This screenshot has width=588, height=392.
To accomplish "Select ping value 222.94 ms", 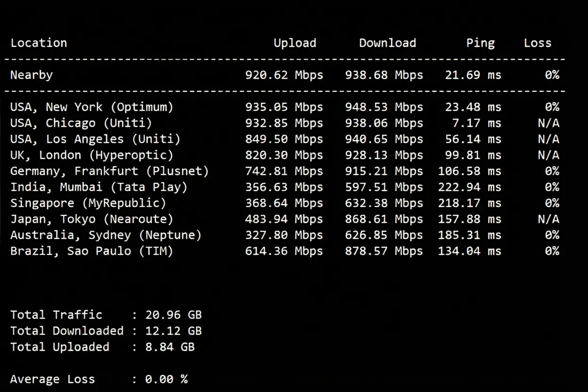I will (470, 187).
